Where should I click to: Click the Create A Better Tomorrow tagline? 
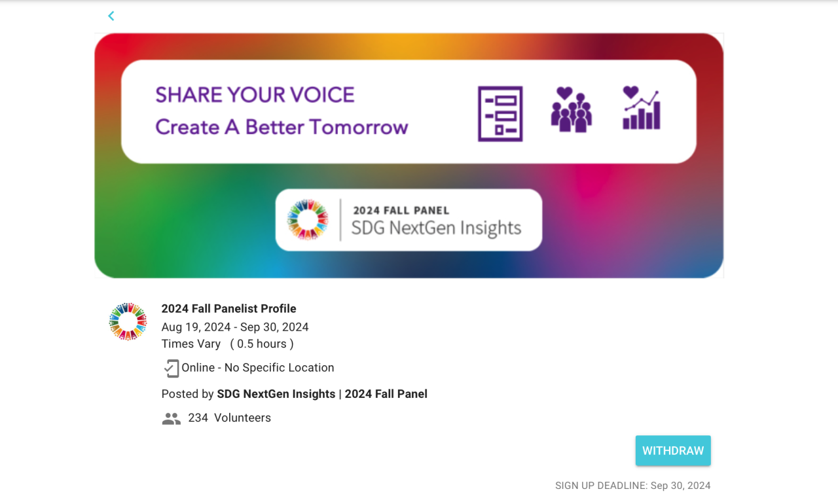(x=282, y=127)
